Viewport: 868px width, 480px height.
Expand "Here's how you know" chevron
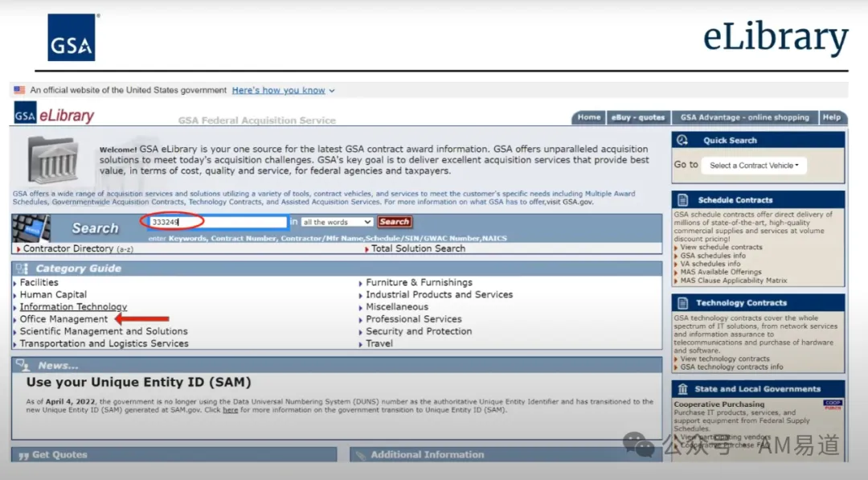(x=332, y=90)
